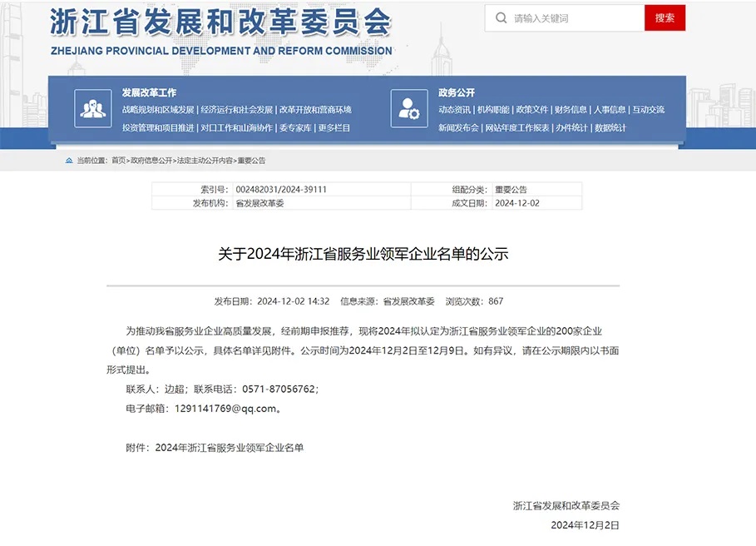Go to 数据统计 page

(610, 128)
